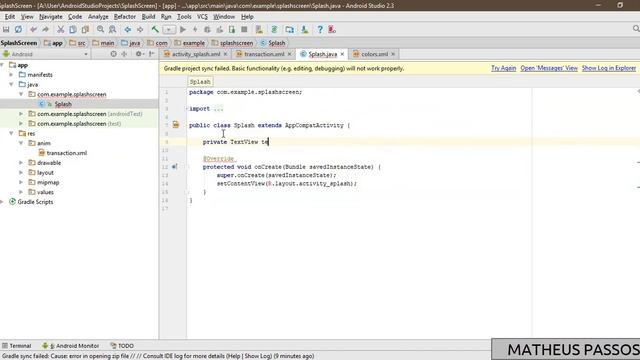Click the SDK Manager icon

click(x=304, y=29)
